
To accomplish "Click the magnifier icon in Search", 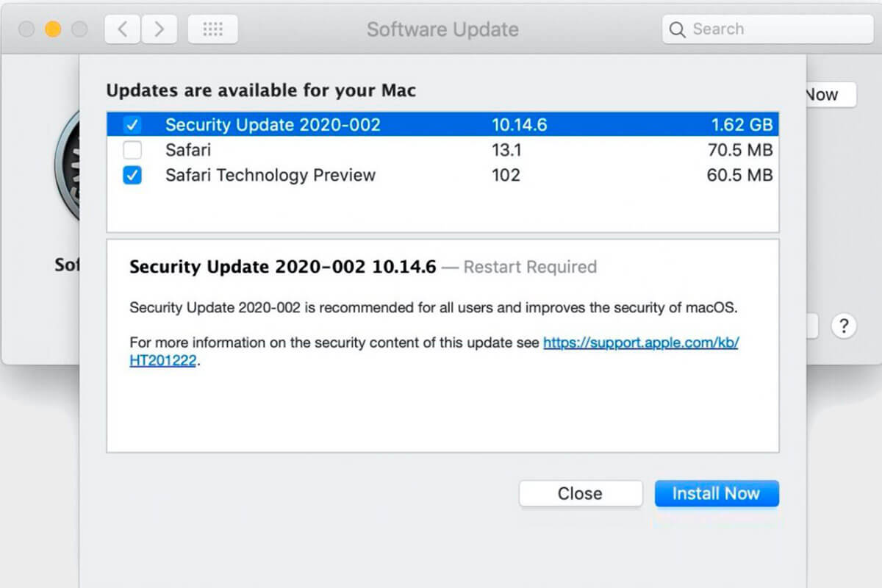I will [x=678, y=29].
